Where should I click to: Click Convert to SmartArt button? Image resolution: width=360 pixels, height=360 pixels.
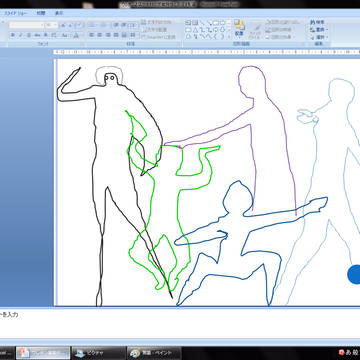158,37
